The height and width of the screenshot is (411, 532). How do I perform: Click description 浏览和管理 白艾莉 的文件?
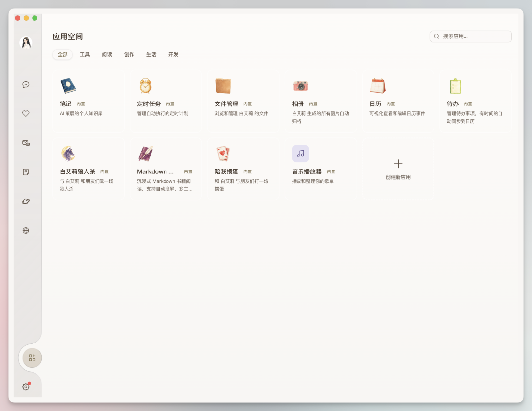pos(241,114)
